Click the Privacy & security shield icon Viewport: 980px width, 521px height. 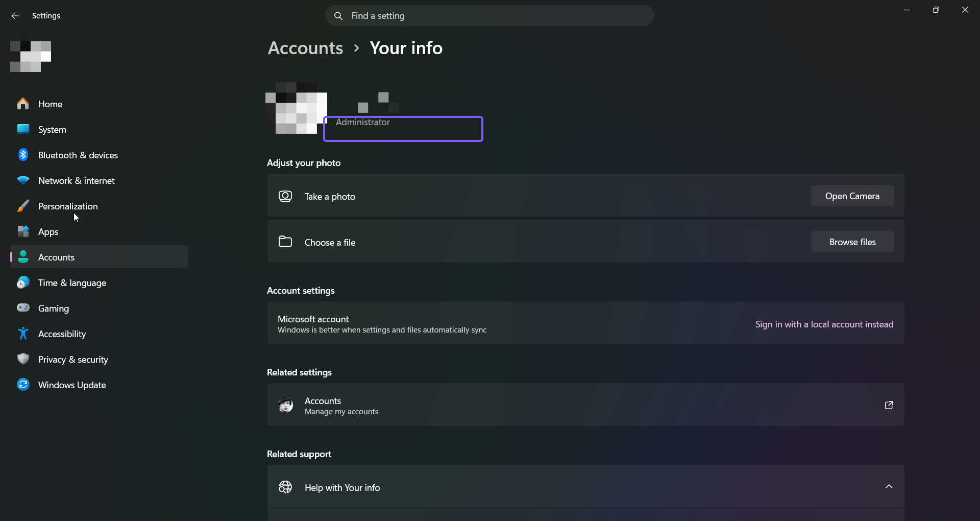[23, 359]
